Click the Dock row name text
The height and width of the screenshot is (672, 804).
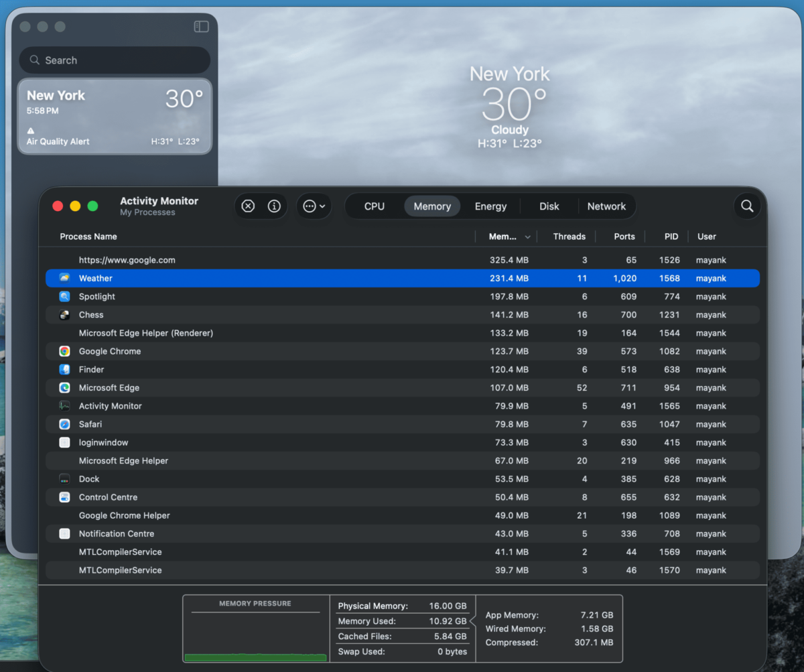click(x=89, y=479)
